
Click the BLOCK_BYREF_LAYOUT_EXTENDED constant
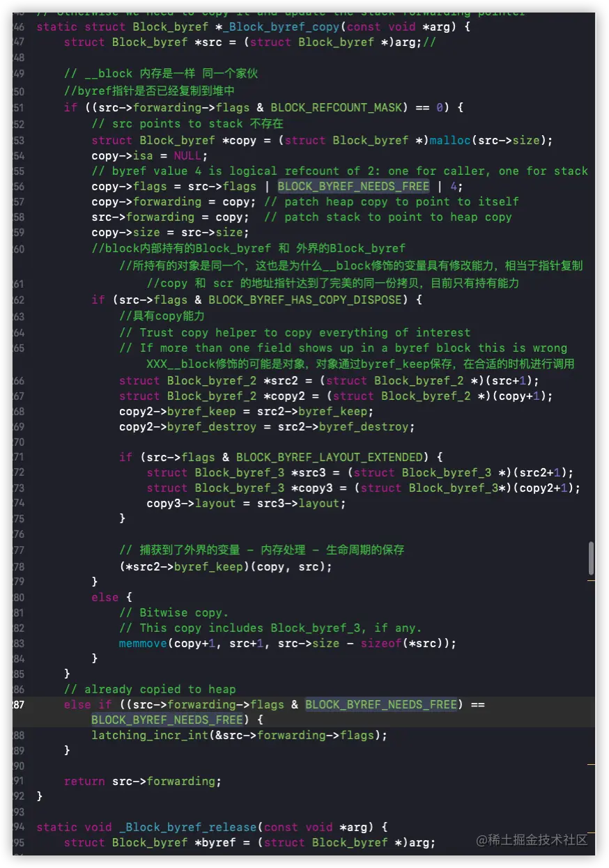[330, 457]
